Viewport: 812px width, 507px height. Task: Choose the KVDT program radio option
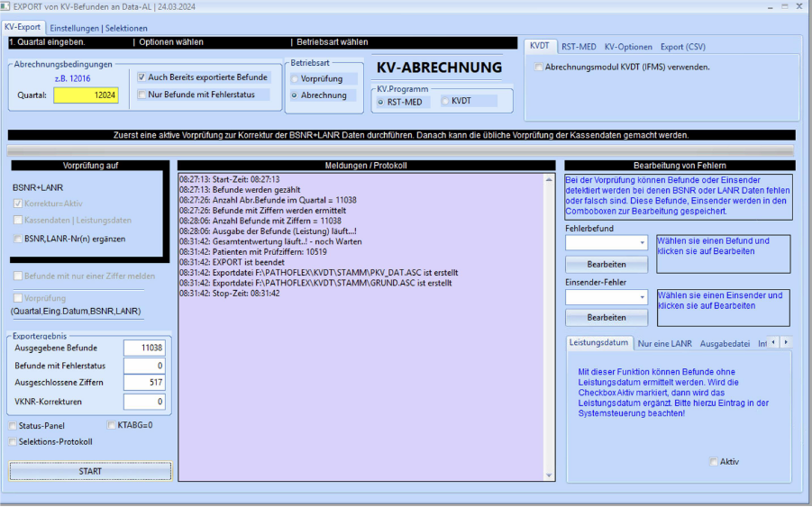445,101
